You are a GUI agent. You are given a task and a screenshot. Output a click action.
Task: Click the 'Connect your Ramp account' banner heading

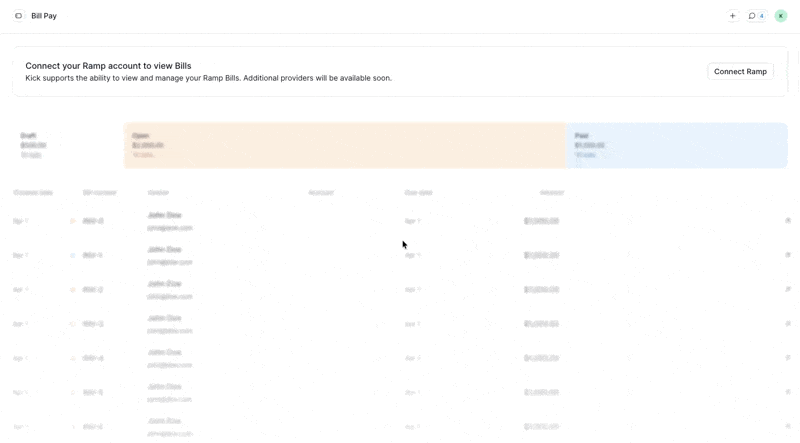pyautogui.click(x=108, y=66)
